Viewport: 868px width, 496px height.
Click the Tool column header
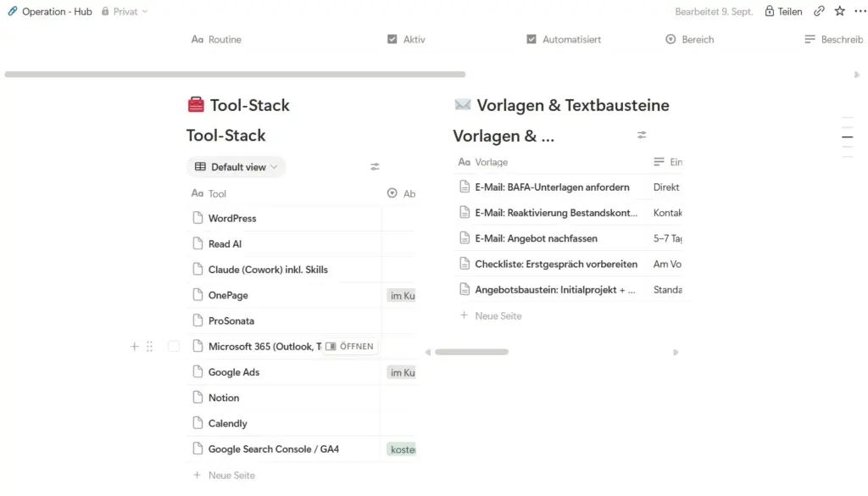click(209, 193)
